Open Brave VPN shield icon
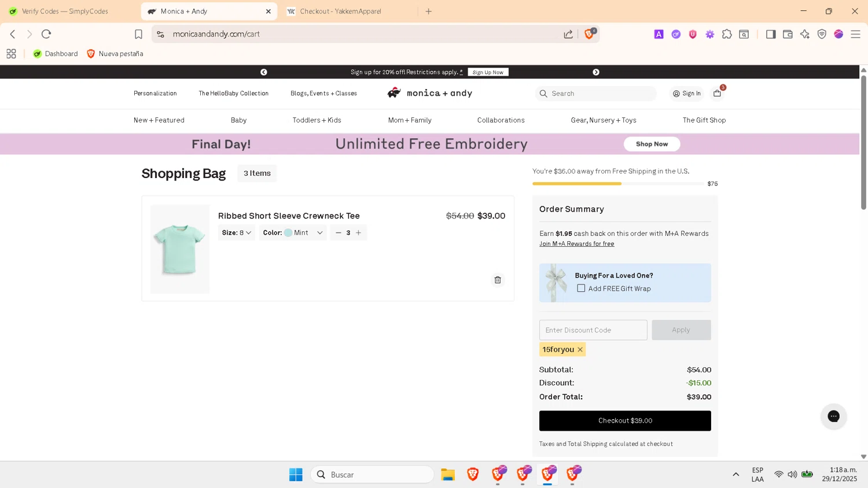 [x=822, y=34]
